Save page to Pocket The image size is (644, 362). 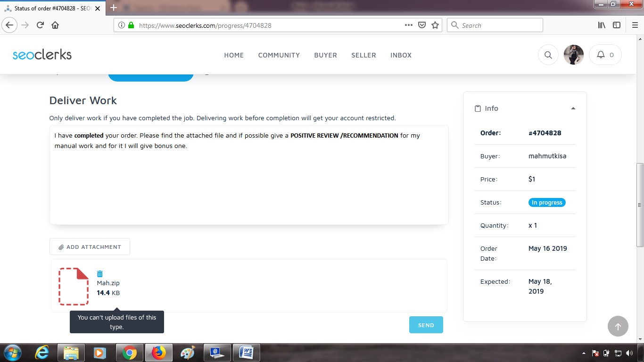(x=422, y=25)
